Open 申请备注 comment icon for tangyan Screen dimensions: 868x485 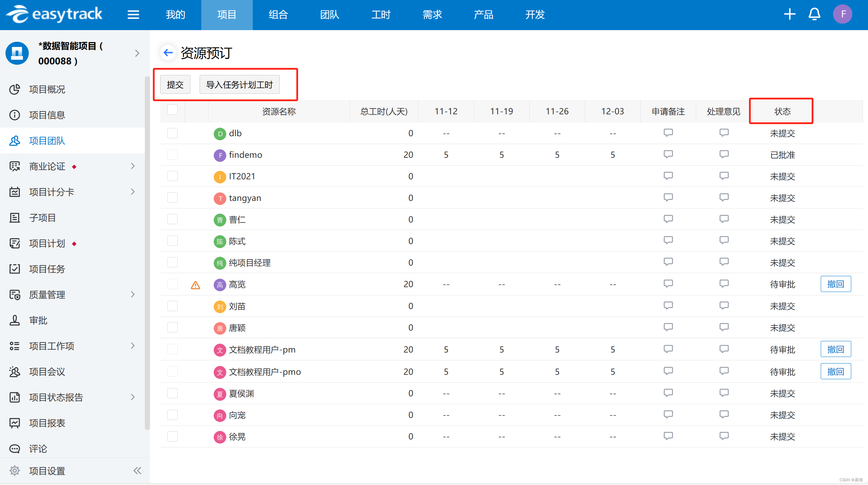(668, 197)
